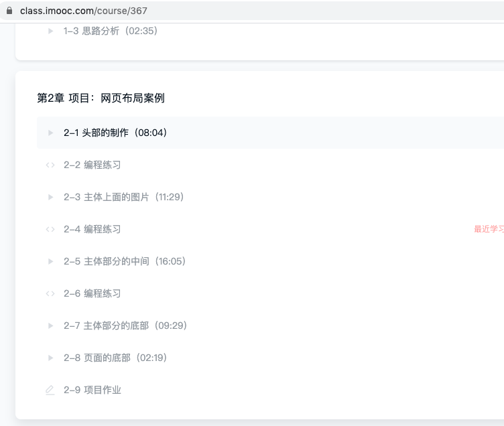Open exercise 2-6 编程练习
504x426 pixels.
92,293
